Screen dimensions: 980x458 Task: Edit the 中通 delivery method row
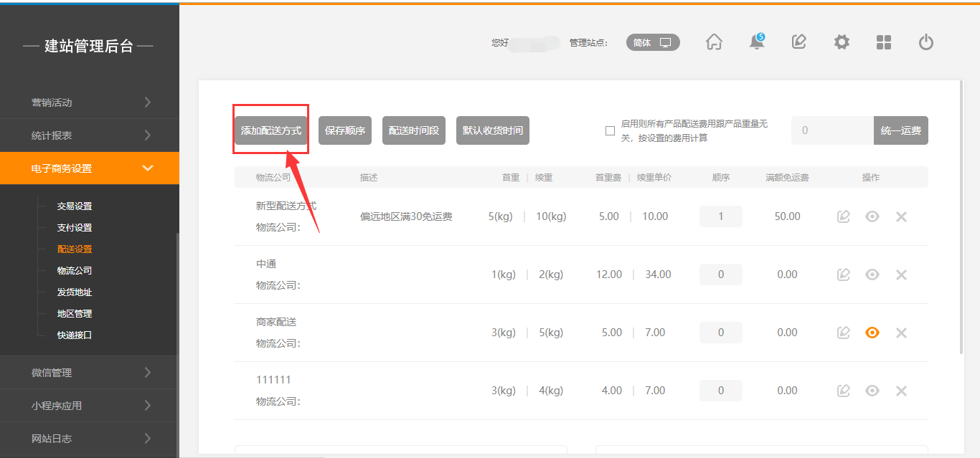[844, 275]
